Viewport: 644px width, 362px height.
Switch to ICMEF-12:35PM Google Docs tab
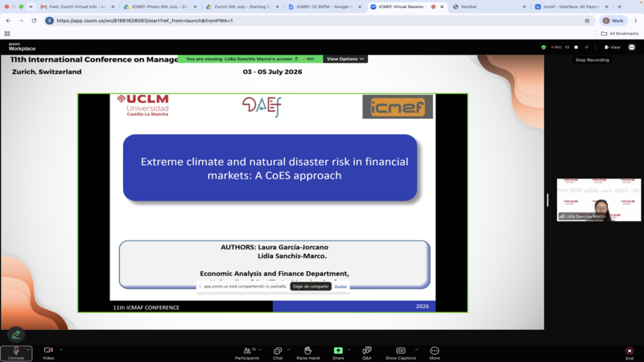(324, 7)
